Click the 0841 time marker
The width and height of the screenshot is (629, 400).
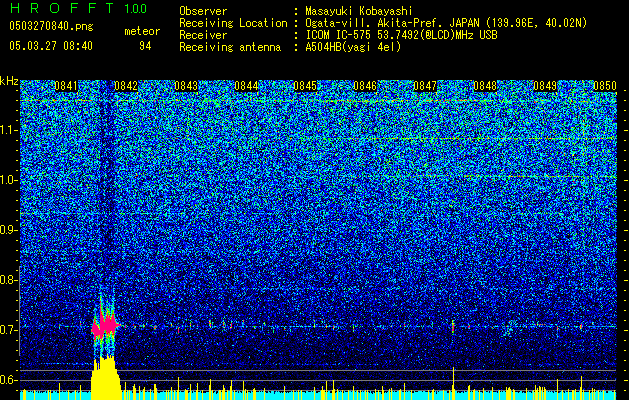coord(66,86)
